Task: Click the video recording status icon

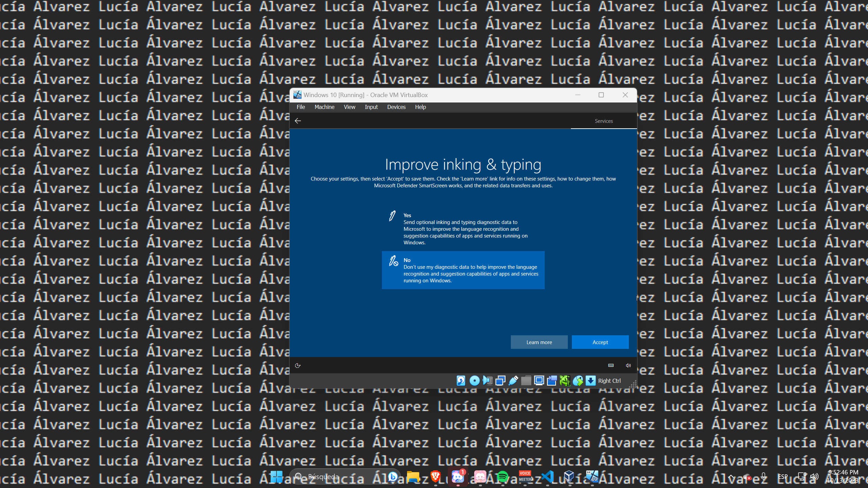Action: 552,381
